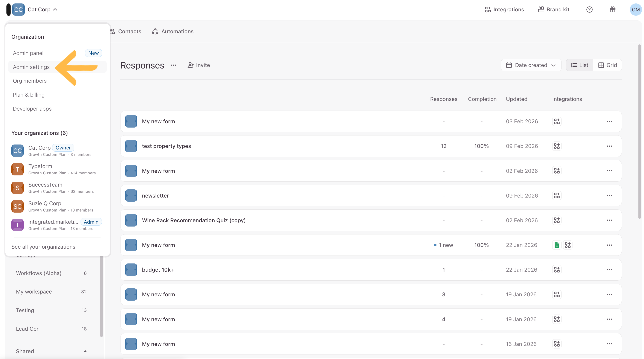
Task: Click integrations icon on newsletter row
Action: [557, 196]
